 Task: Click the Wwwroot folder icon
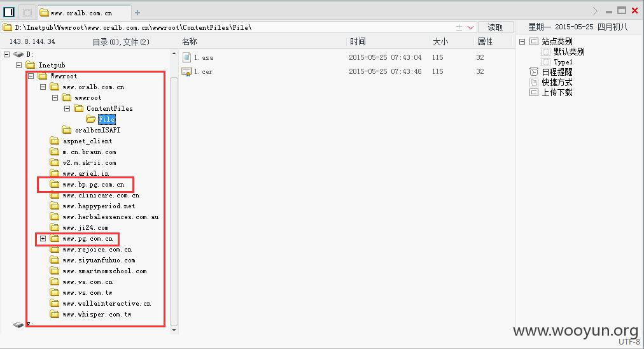(42, 76)
